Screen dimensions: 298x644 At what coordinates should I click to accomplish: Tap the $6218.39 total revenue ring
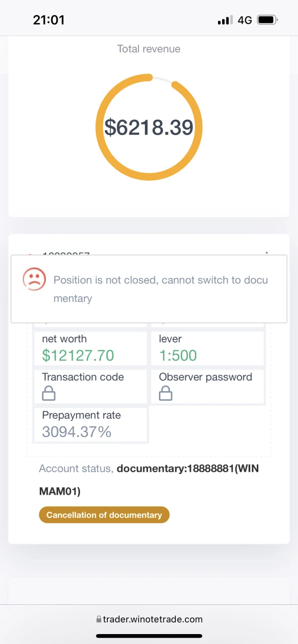coord(149,128)
